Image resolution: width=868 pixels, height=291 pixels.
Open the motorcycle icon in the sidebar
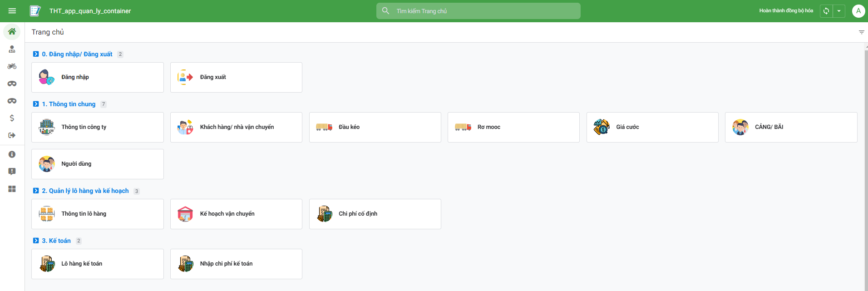pyautogui.click(x=12, y=66)
